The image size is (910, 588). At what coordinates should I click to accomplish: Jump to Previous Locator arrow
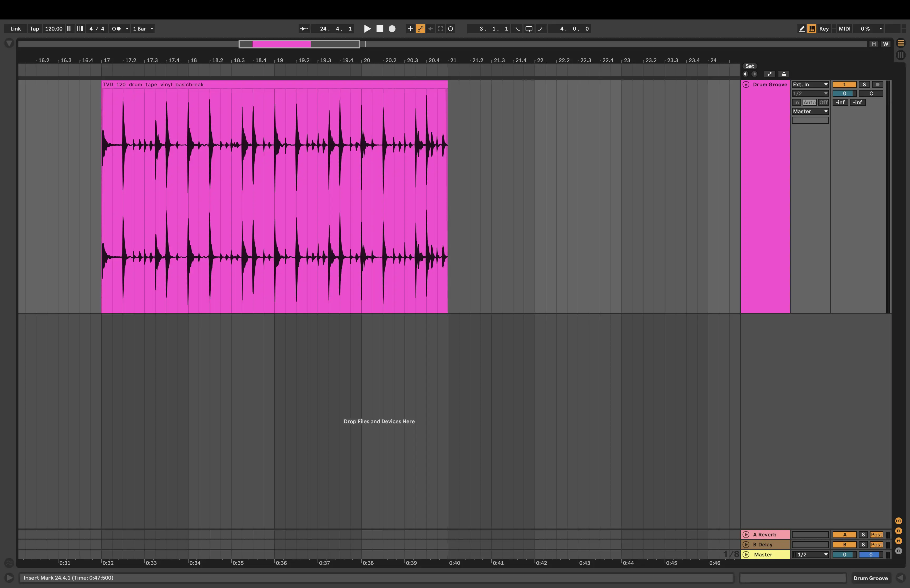745,74
